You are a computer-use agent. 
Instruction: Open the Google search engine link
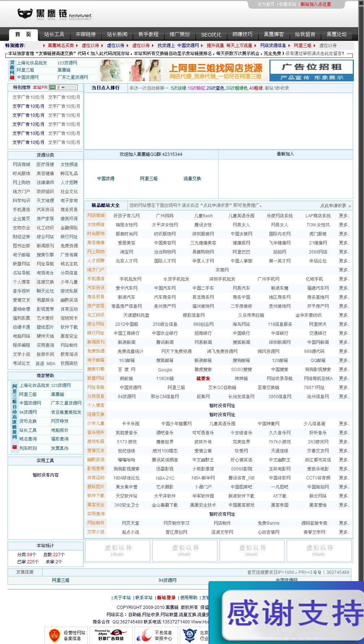click(165, 370)
